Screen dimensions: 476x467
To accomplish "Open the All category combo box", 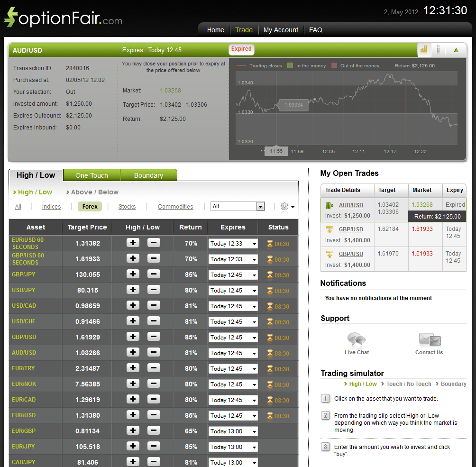I will [x=237, y=206].
